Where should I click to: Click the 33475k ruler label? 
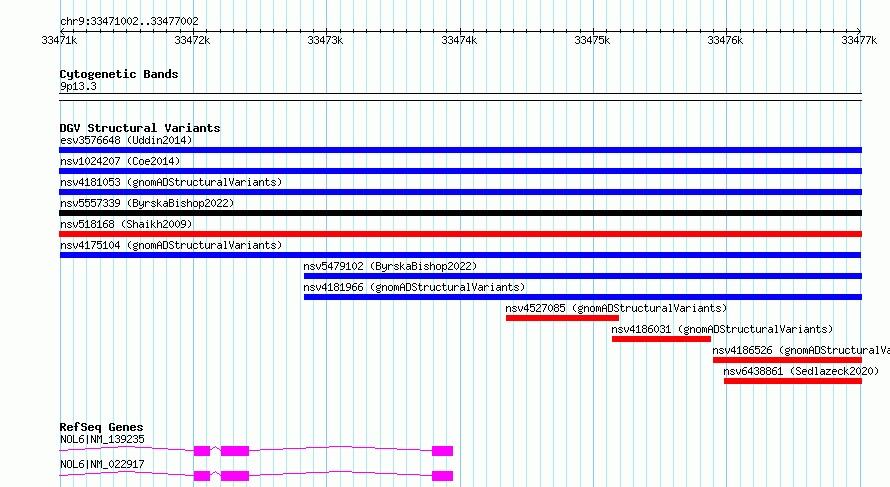pos(592,40)
